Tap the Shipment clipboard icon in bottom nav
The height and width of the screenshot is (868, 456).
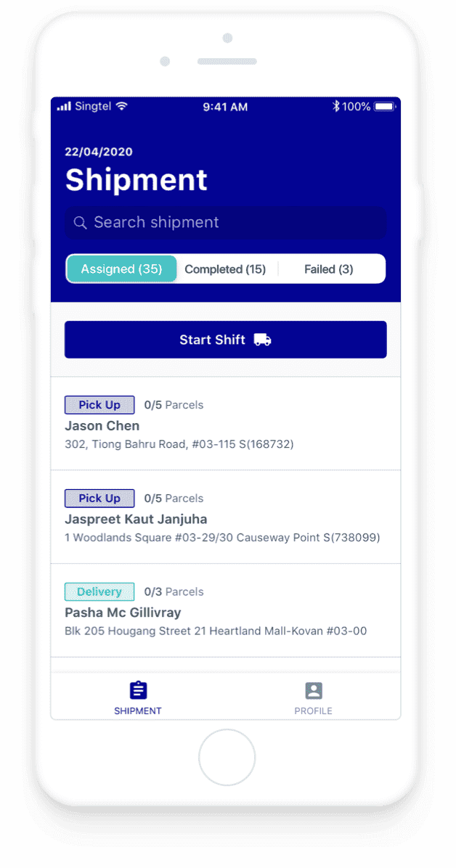[138, 689]
